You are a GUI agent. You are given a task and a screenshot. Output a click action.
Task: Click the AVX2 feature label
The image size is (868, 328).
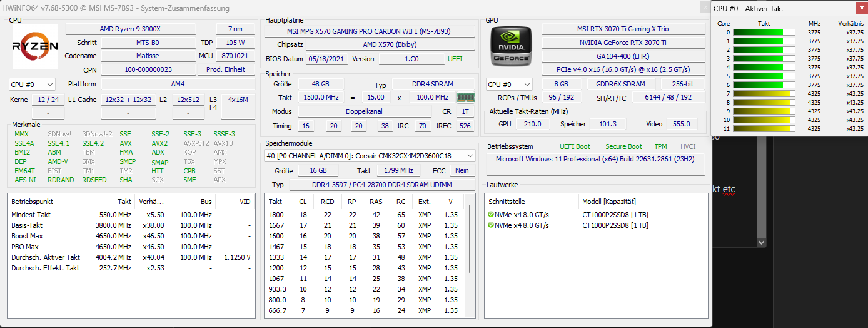(x=160, y=143)
